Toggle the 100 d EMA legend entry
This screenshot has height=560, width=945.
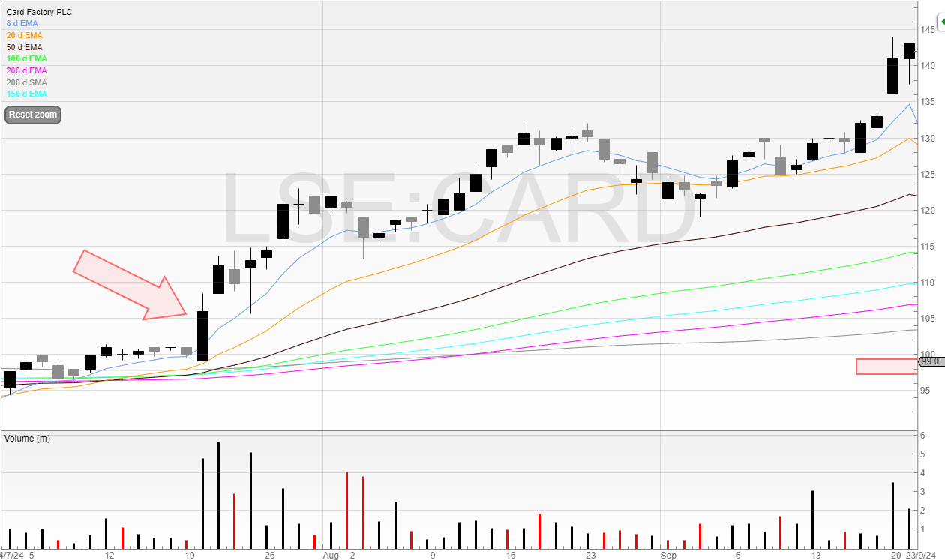coord(26,58)
